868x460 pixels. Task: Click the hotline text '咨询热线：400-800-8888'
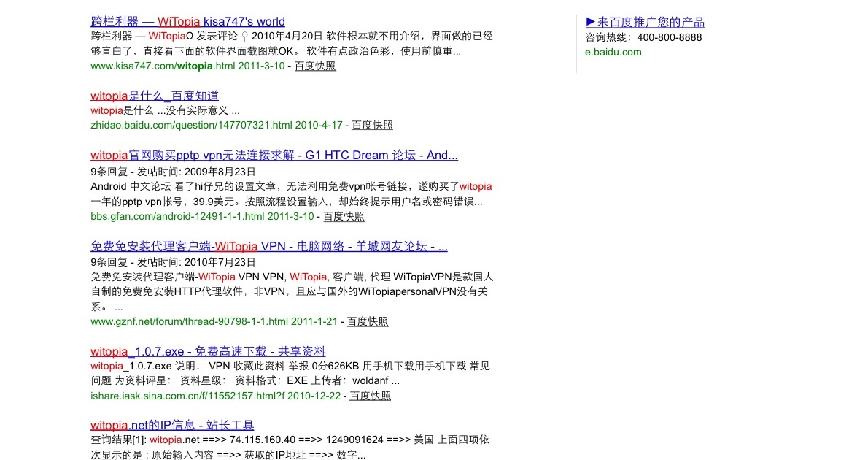click(643, 38)
